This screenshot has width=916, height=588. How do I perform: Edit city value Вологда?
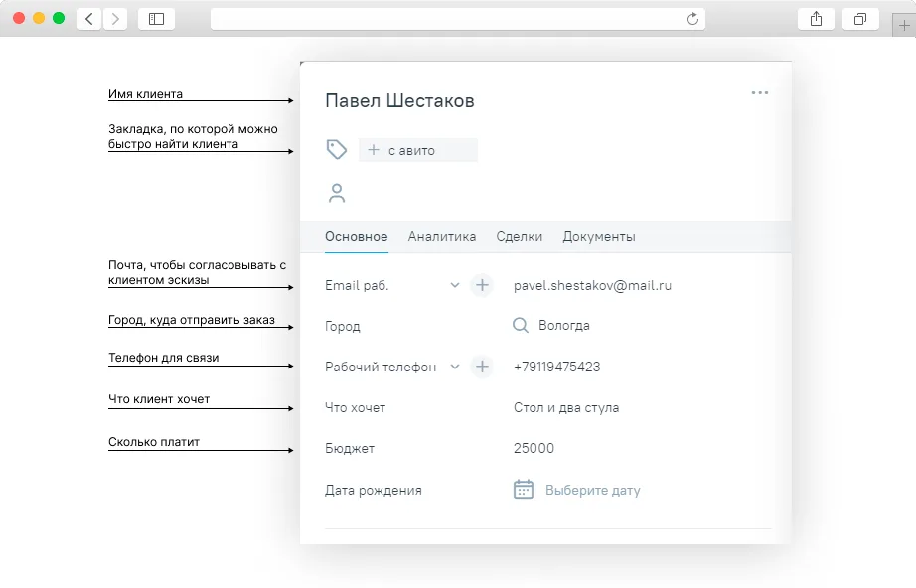coord(563,325)
